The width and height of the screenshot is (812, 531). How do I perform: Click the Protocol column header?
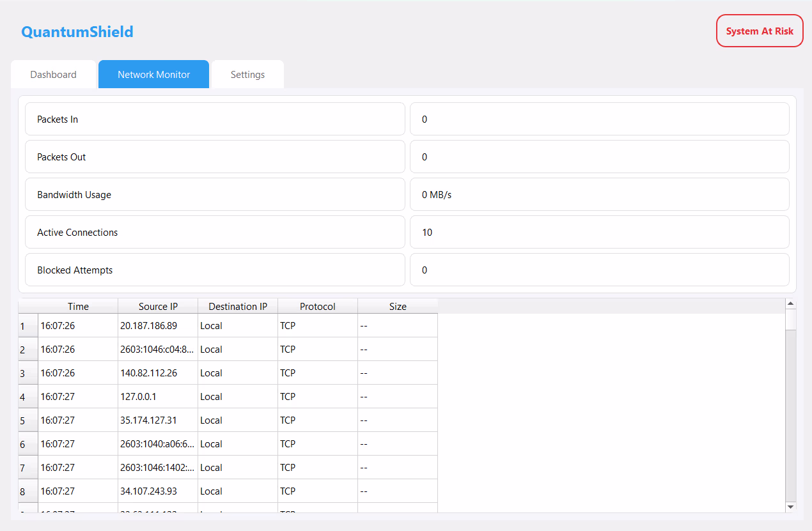tap(318, 306)
